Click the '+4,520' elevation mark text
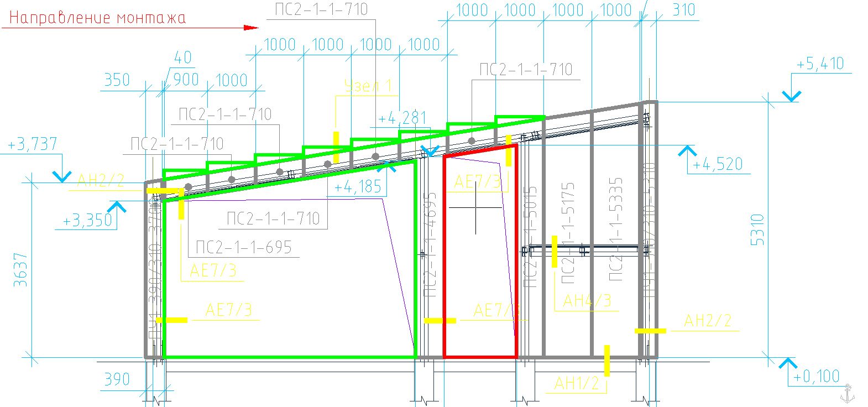Viewport: 868px width, 407px height. [718, 164]
